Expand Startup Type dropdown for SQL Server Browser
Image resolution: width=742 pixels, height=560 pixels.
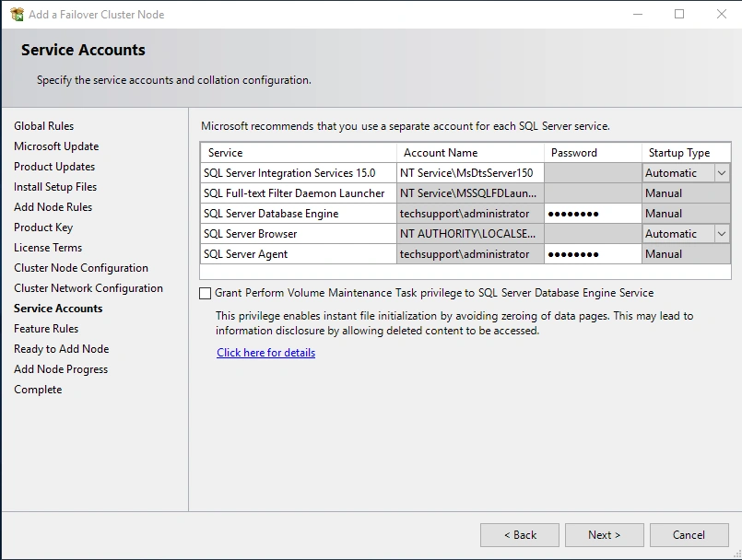coord(721,234)
